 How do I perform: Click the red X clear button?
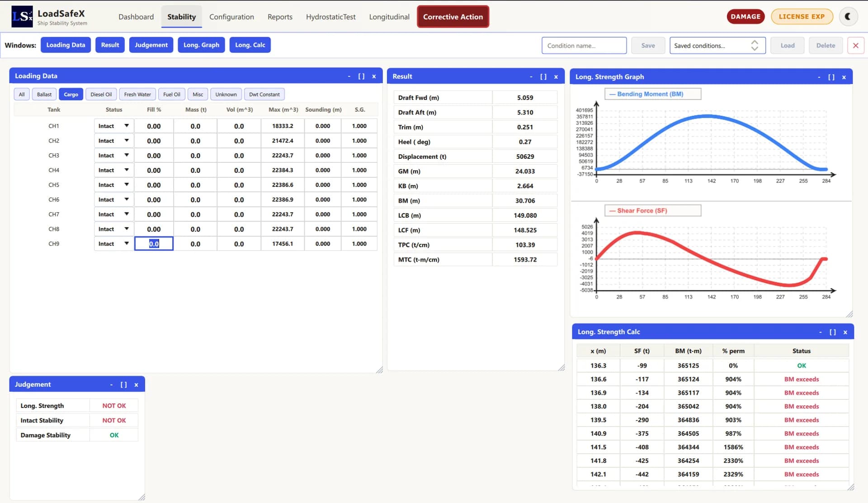855,45
